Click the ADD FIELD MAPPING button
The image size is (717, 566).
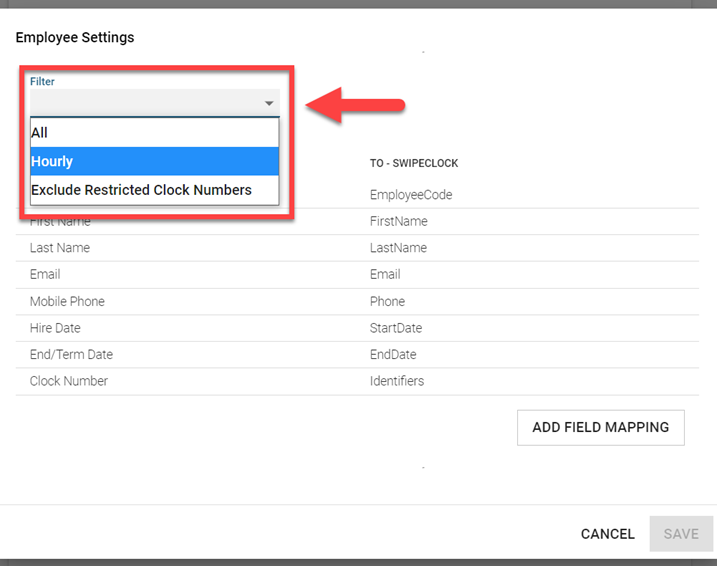pyautogui.click(x=600, y=427)
